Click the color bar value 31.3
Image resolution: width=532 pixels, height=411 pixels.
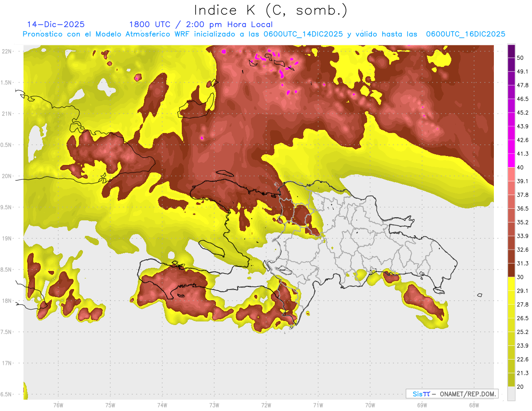[x=523, y=263]
